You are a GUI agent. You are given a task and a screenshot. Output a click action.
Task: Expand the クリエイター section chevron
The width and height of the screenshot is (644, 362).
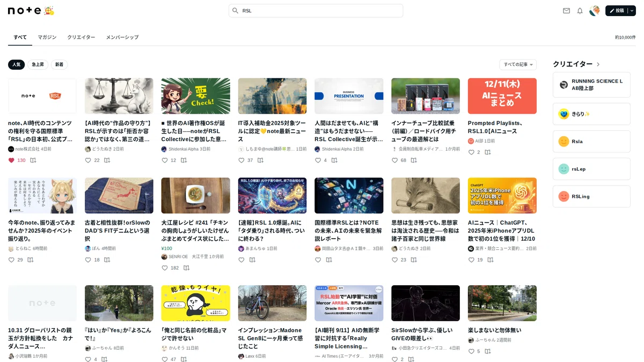pyautogui.click(x=598, y=64)
